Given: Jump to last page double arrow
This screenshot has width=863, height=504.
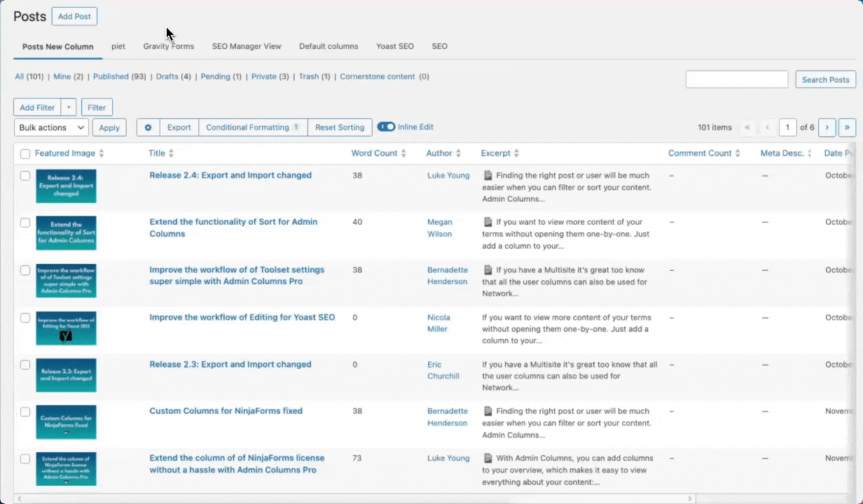Looking at the screenshot, I should [847, 127].
